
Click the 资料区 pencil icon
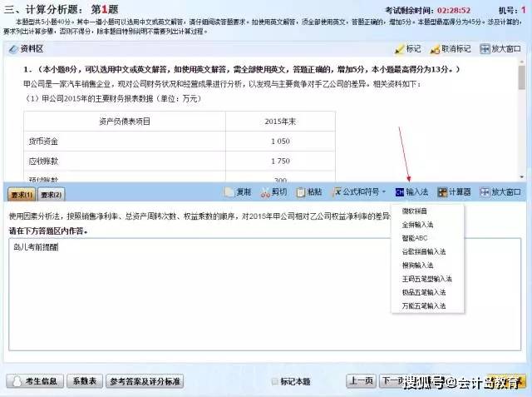tap(13, 49)
